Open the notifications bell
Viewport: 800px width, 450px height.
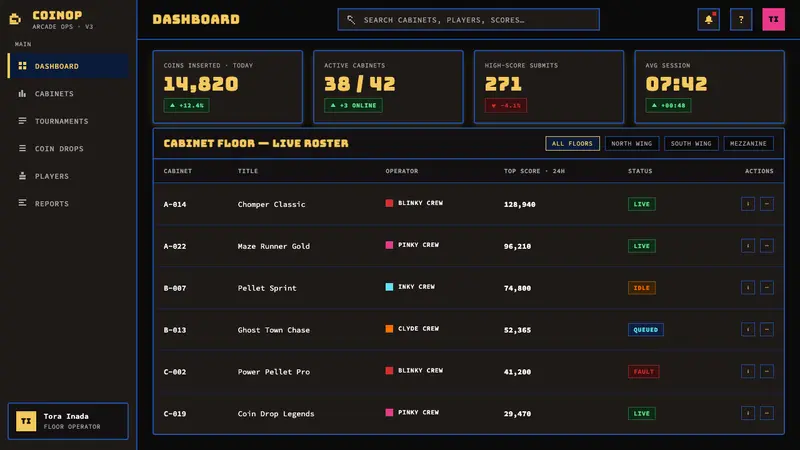pos(709,19)
